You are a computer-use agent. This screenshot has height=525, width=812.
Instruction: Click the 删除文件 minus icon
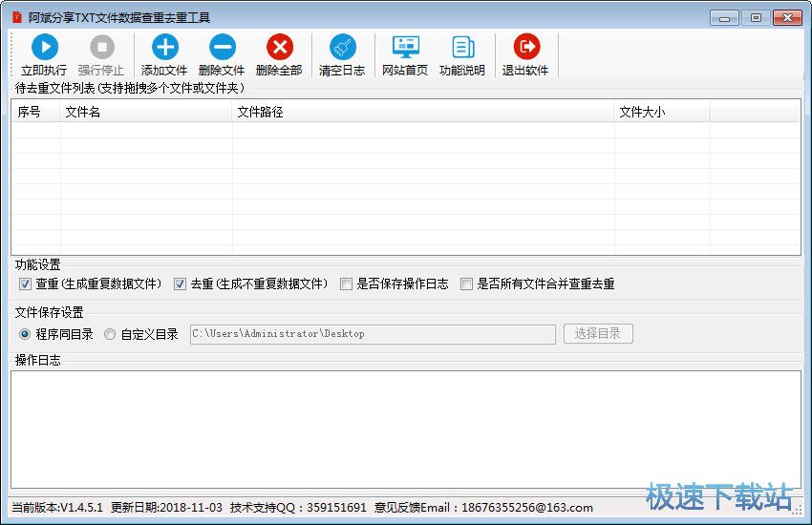coord(222,48)
